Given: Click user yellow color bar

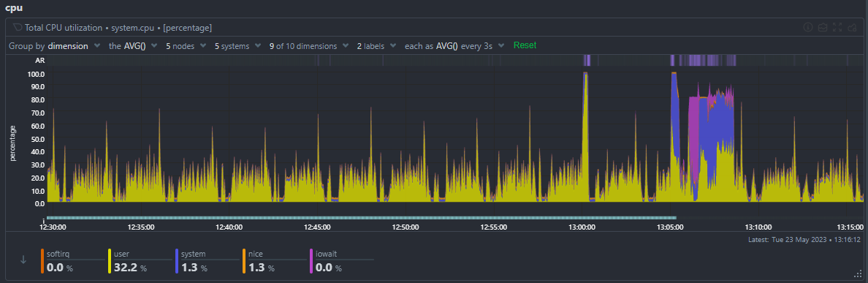Looking at the screenshot, I should pyautogui.click(x=110, y=261).
